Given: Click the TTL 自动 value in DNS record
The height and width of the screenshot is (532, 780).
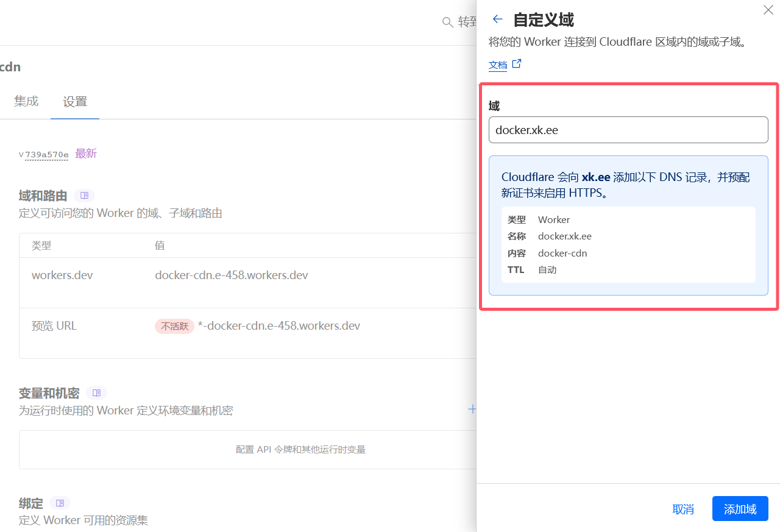Looking at the screenshot, I should tap(547, 270).
